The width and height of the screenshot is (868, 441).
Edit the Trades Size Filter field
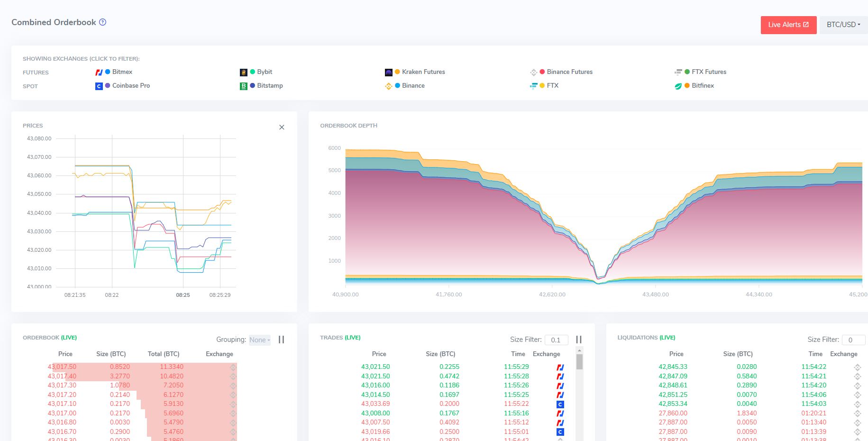tap(556, 340)
